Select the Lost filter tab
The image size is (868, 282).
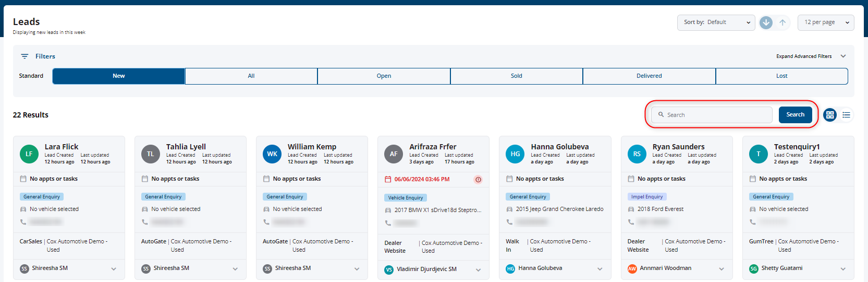[x=782, y=76]
